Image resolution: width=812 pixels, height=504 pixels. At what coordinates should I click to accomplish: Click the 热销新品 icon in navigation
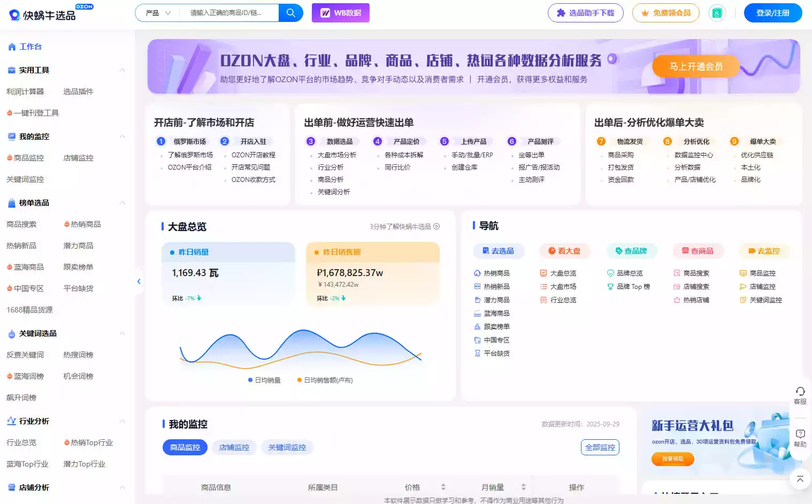(x=477, y=286)
